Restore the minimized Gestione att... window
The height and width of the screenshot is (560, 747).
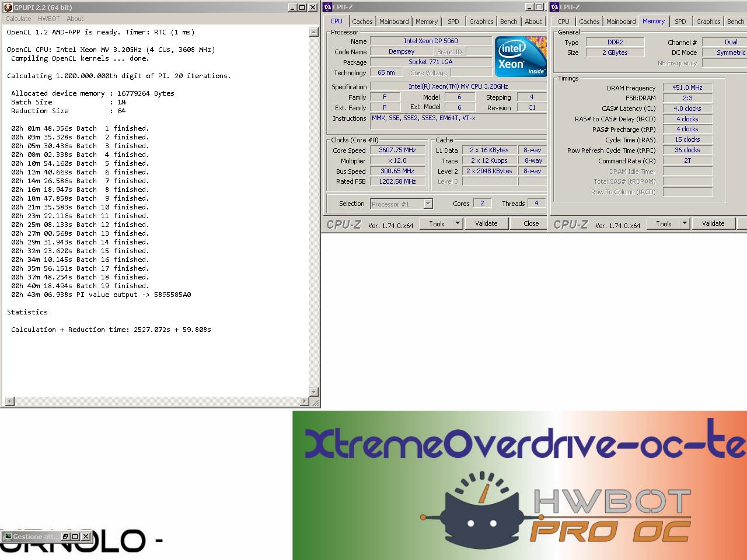point(65,536)
